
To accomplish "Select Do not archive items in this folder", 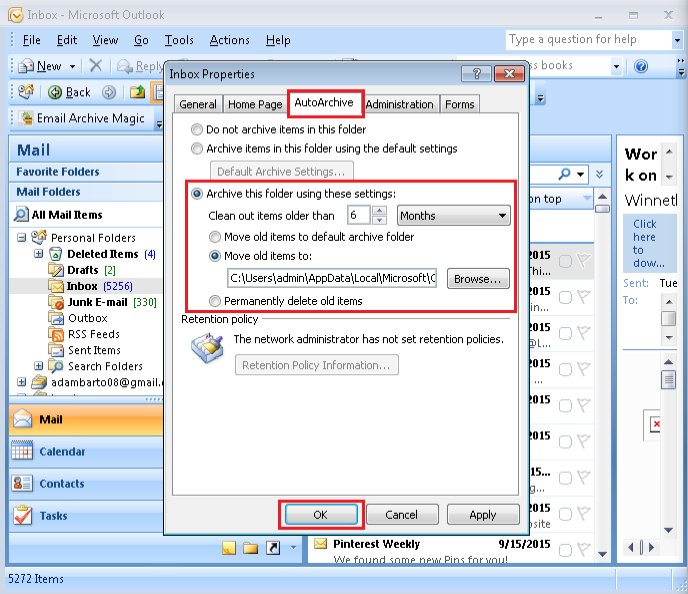I will click(197, 129).
